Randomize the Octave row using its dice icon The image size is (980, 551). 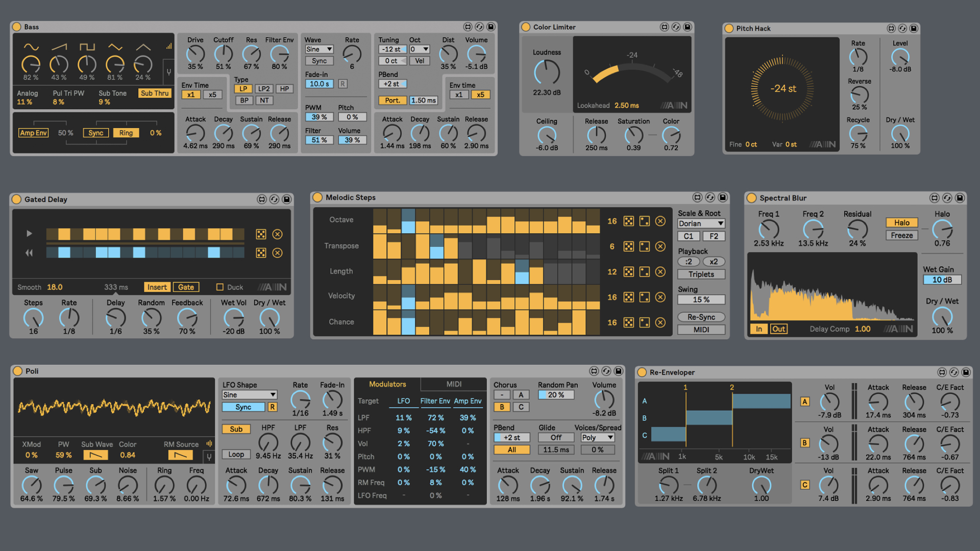pyautogui.click(x=628, y=221)
